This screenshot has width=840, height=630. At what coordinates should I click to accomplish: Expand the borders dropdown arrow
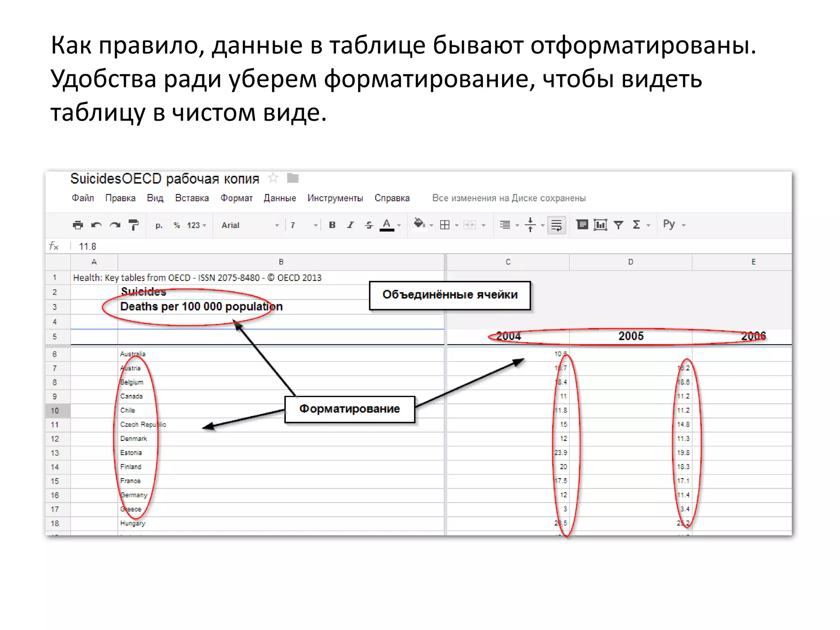pyautogui.click(x=457, y=225)
